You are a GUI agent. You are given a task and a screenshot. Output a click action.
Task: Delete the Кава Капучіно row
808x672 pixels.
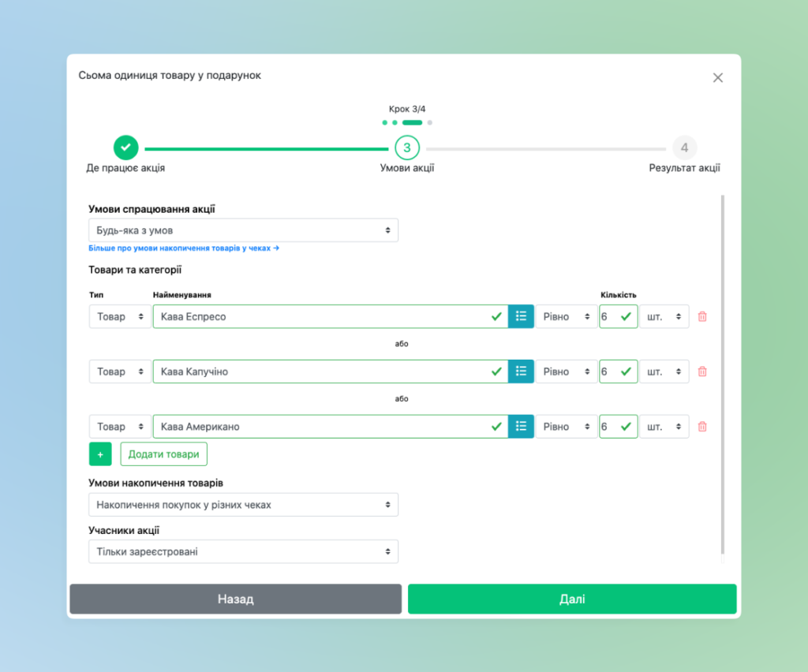[702, 371]
